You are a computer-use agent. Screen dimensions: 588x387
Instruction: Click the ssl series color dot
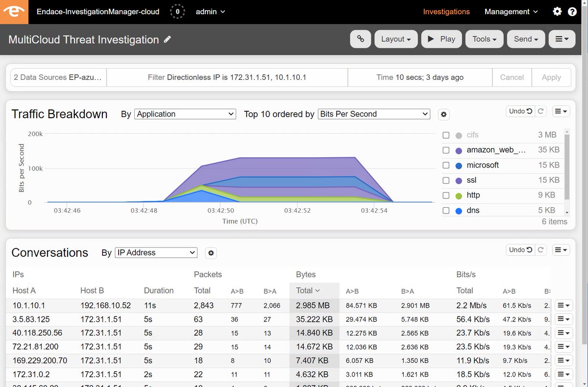pyautogui.click(x=458, y=180)
